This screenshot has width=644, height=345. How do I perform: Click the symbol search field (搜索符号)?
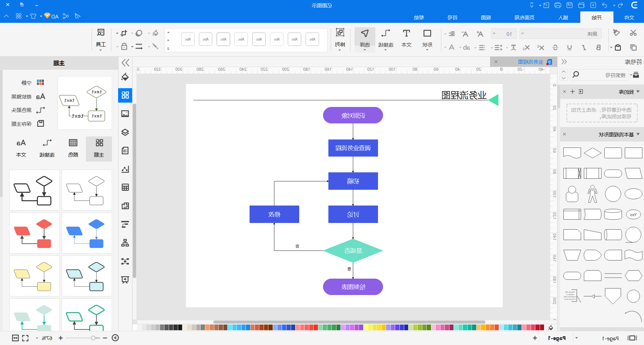tap(599, 75)
